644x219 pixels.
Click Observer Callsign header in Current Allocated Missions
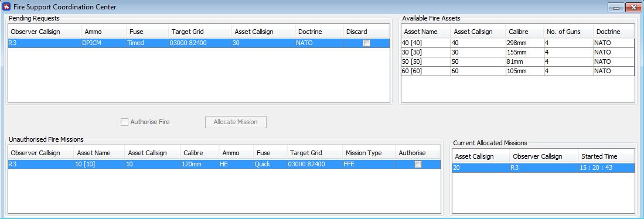(543, 156)
